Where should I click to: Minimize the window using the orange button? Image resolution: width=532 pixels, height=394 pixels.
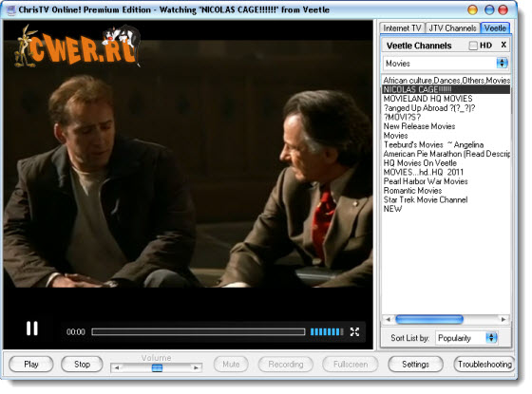(x=473, y=9)
